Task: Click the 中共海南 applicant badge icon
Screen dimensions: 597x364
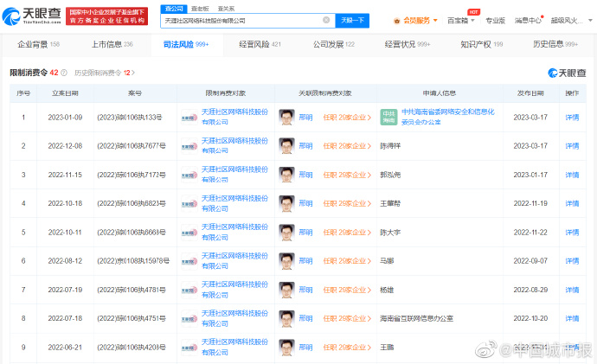Action: [388, 117]
